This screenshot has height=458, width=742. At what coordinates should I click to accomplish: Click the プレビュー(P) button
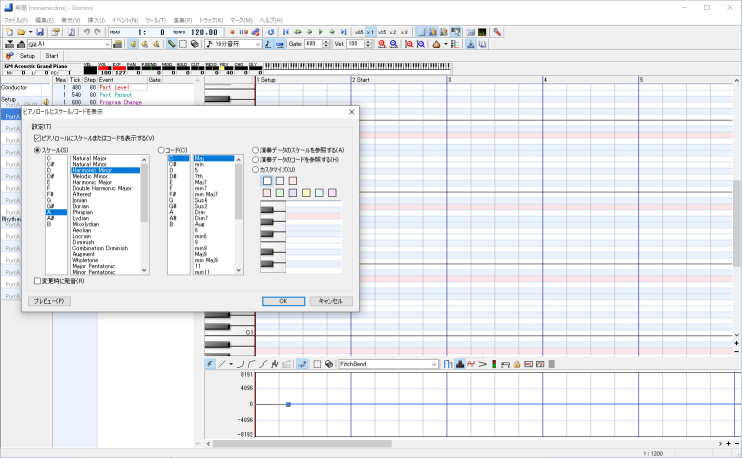[x=49, y=301]
